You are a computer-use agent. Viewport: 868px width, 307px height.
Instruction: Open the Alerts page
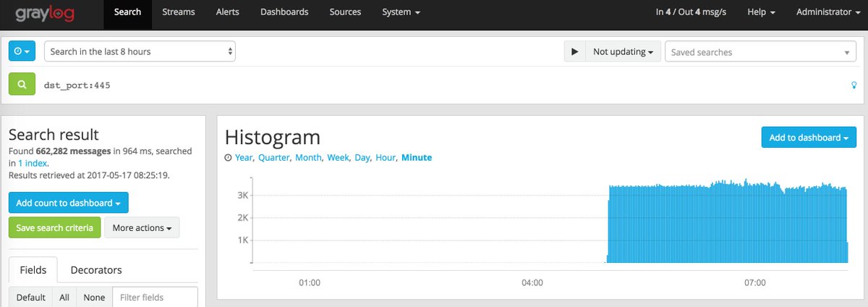point(228,12)
